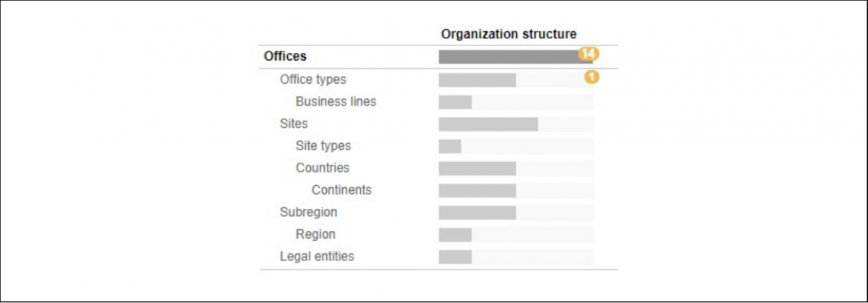The width and height of the screenshot is (868, 303).
Task: Select the Countries entry
Action: point(323,168)
